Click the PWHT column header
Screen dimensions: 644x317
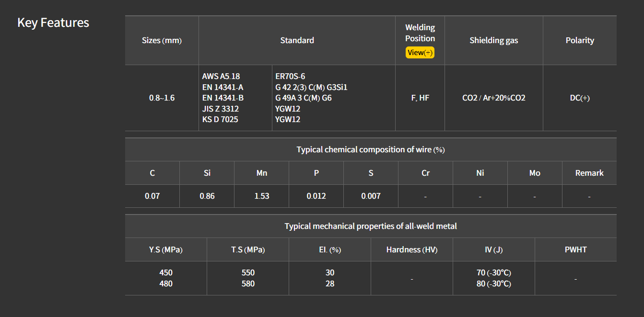(x=575, y=249)
